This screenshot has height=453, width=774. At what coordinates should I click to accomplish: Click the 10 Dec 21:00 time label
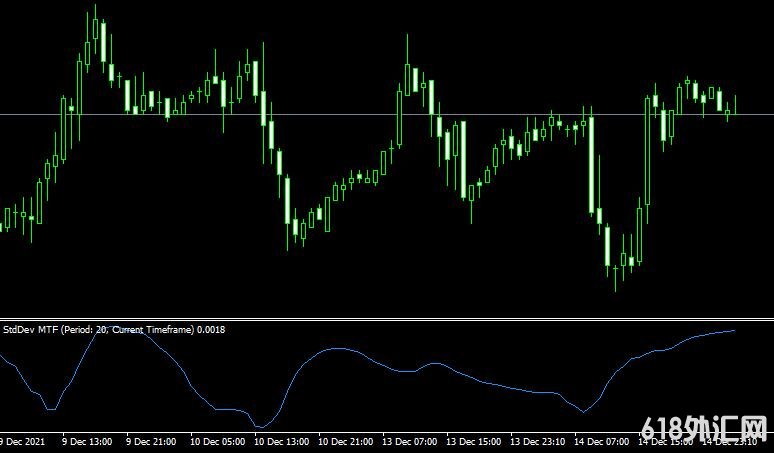pyautogui.click(x=346, y=441)
